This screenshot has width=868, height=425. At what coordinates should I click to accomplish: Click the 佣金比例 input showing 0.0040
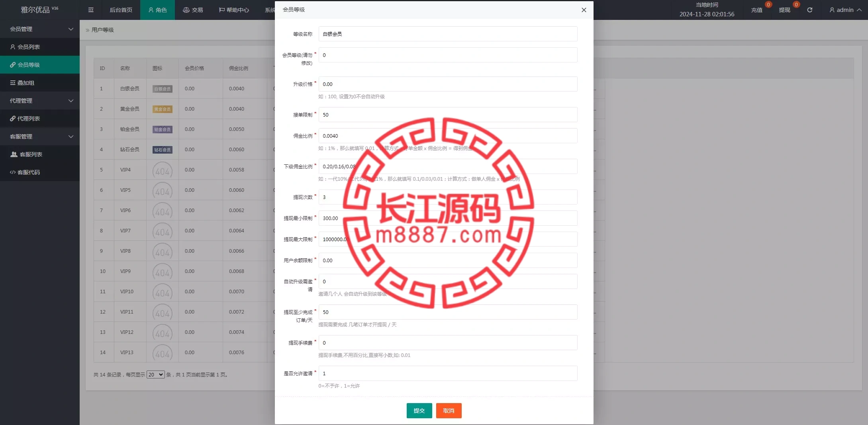click(448, 136)
